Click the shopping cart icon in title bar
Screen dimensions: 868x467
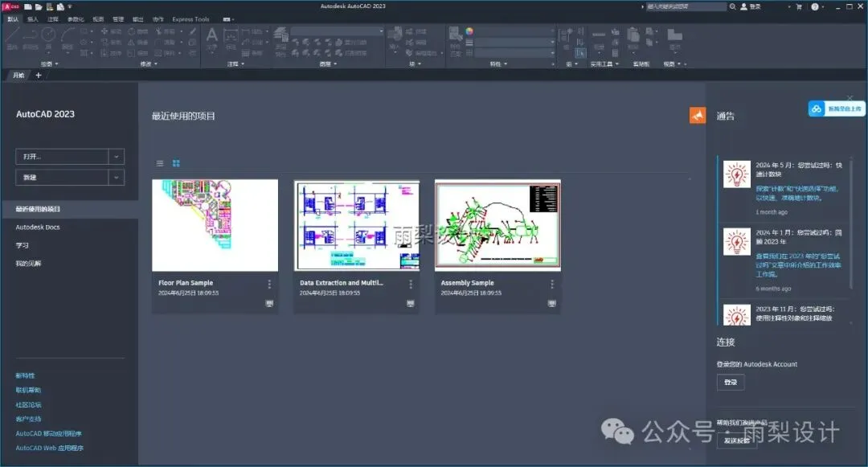[799, 6]
